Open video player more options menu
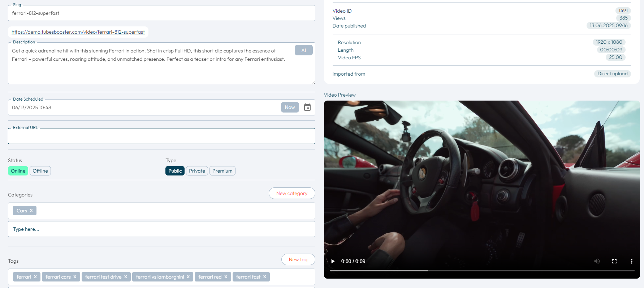644x288 pixels. (x=632, y=261)
